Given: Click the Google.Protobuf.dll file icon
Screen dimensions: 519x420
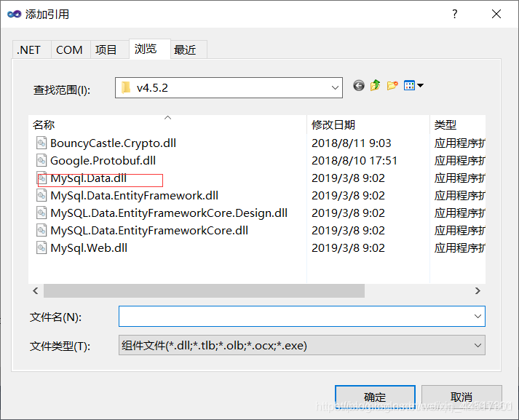Looking at the screenshot, I should point(41,161).
